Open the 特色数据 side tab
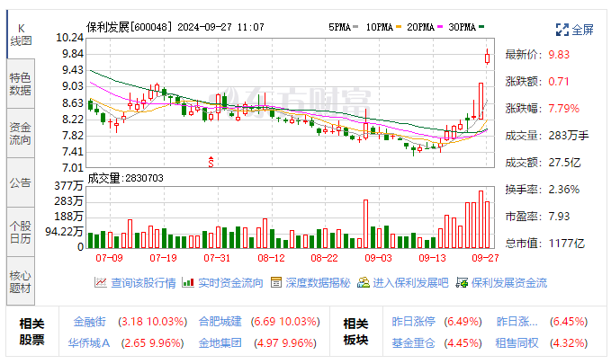This screenshot has width=611, height=364. coord(20,84)
